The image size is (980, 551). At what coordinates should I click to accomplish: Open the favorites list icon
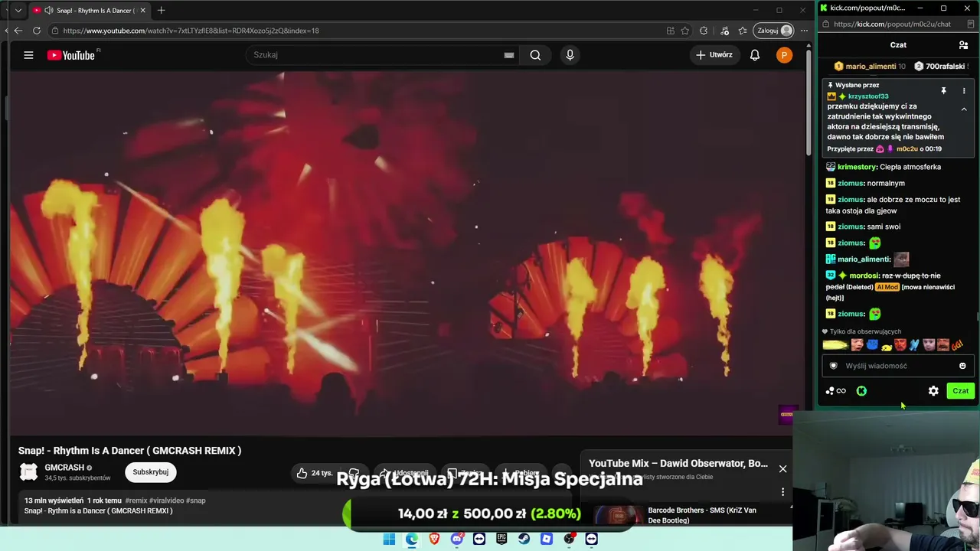(743, 31)
